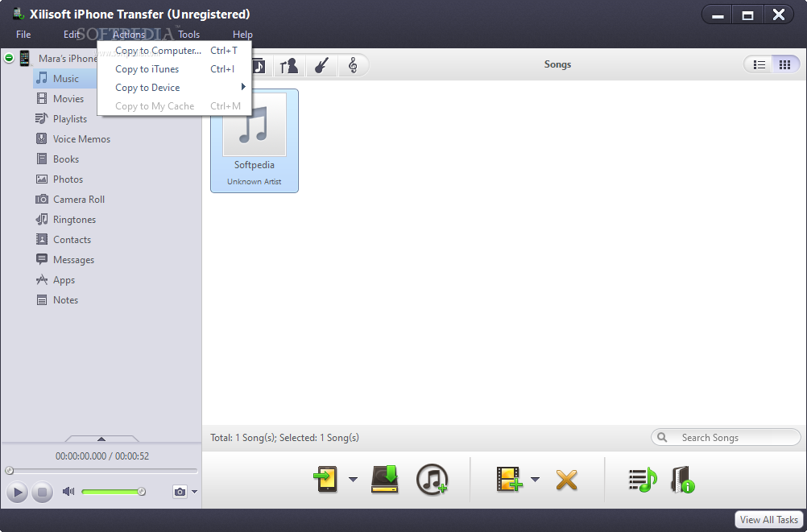This screenshot has height=532, width=807.
Task: Select the Softpedia song thumbnail
Action: tap(255, 141)
